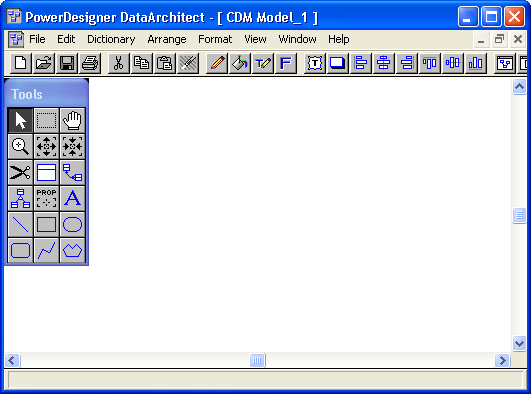Click the text pencil icon in toolbar
Screen dimensions: 531x394
pyautogui.click(x=263, y=63)
